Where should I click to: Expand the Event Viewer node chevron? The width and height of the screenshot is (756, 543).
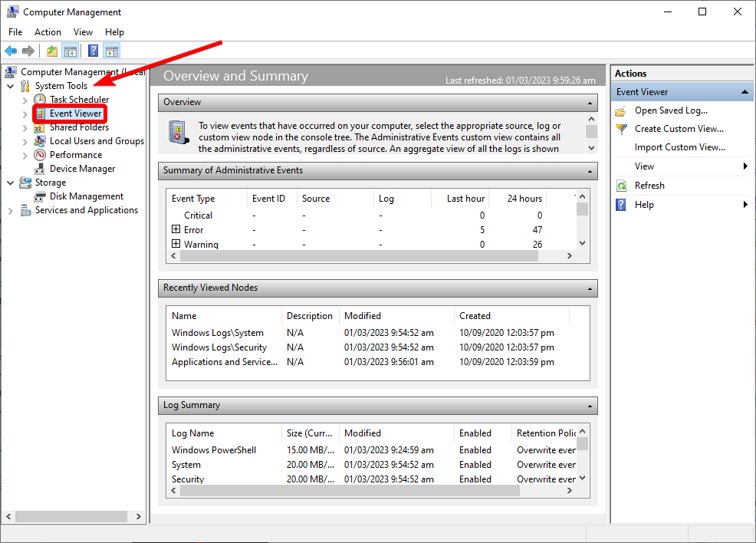(25, 114)
